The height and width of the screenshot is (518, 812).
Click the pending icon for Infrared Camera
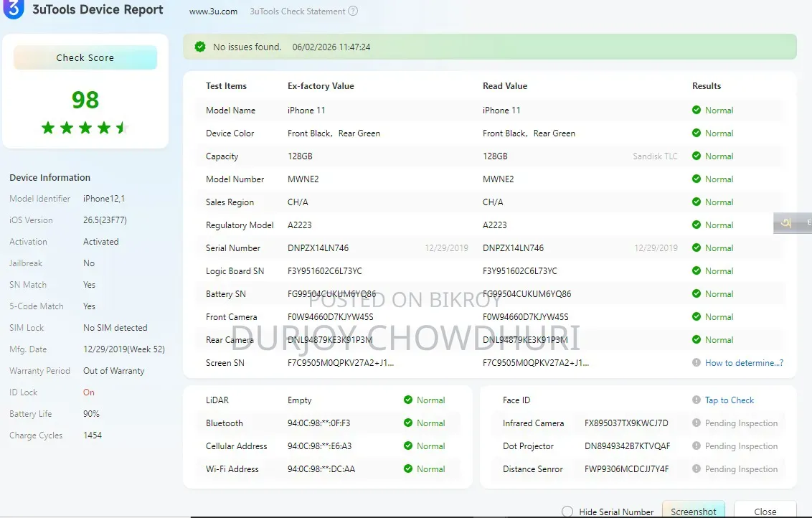(697, 423)
